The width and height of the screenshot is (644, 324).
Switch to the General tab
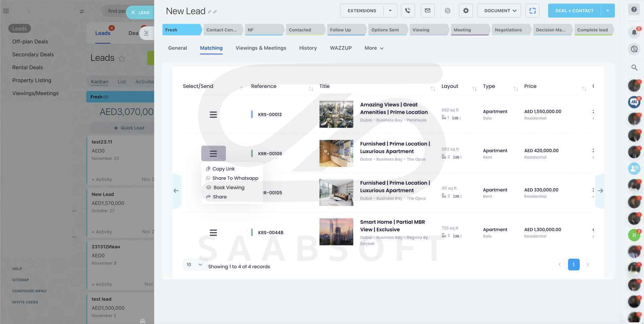coord(177,48)
